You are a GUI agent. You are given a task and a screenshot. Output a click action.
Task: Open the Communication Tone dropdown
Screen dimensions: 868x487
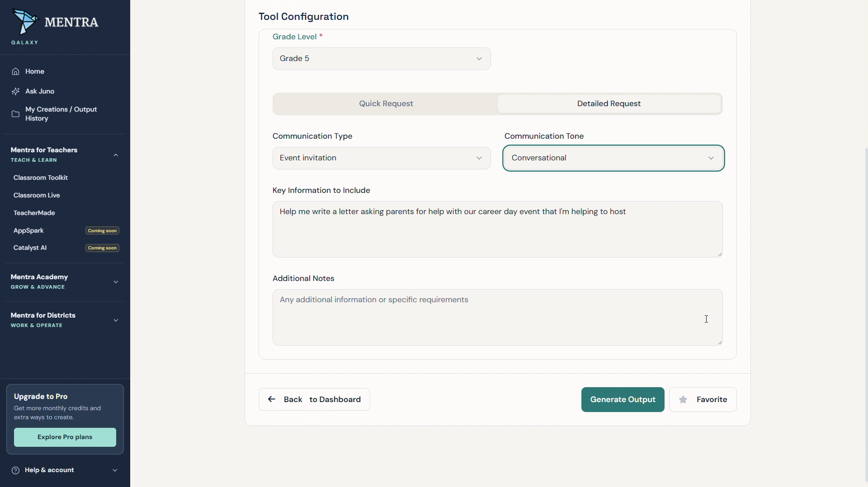click(x=613, y=158)
